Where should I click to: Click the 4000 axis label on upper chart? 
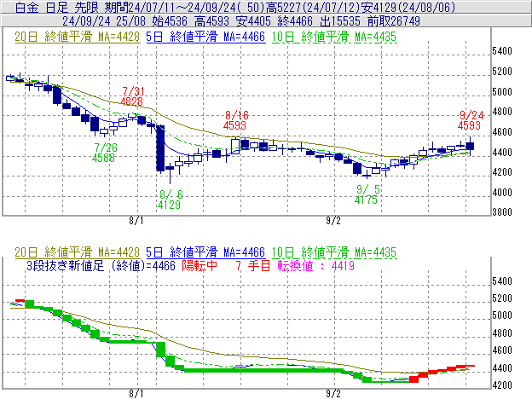click(x=502, y=193)
